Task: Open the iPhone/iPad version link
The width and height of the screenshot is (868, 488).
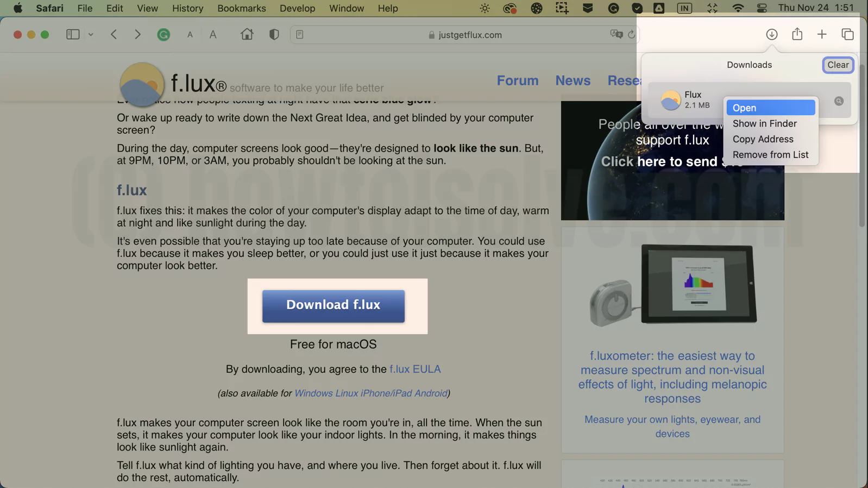Action: pos(386,393)
